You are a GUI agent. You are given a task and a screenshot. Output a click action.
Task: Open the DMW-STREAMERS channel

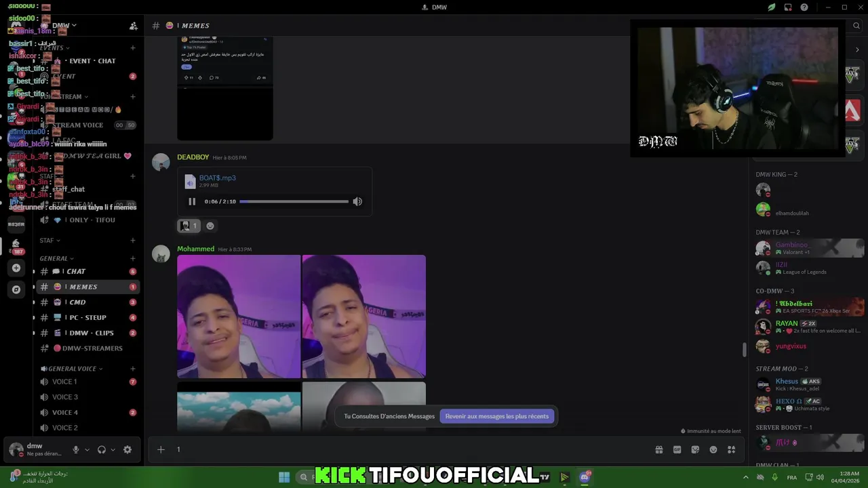87,348
